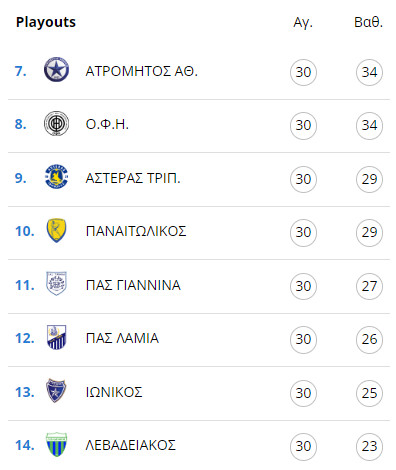Open the ΑΤΡΟΜΗΤΟΣ ΑΘ. team link

pyautogui.click(x=142, y=71)
